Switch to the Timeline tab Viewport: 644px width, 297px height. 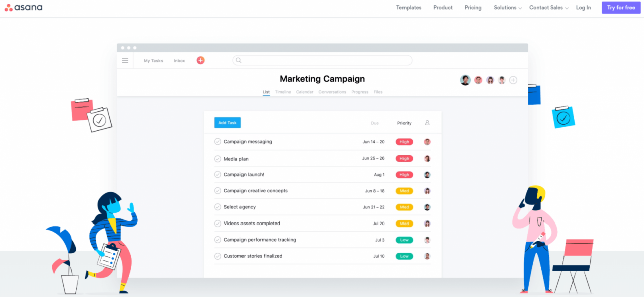click(x=283, y=92)
